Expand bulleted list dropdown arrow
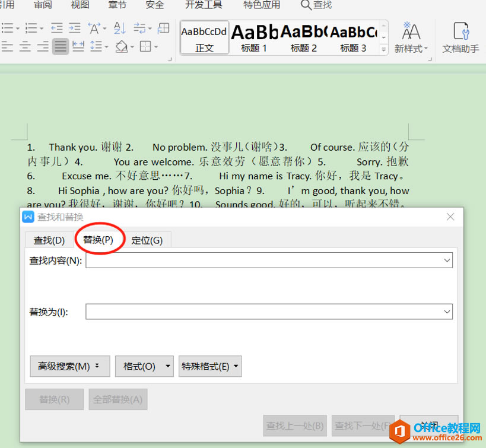This screenshot has height=448, width=486. 18,28
